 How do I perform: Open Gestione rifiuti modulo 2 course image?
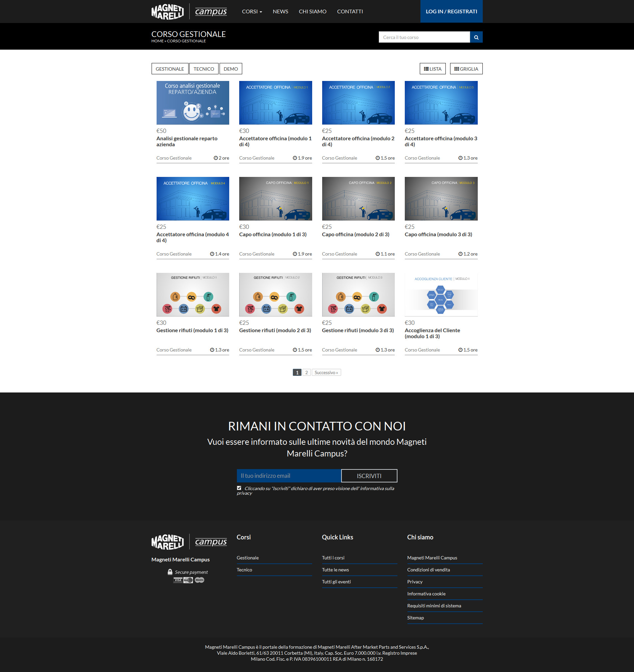point(275,295)
